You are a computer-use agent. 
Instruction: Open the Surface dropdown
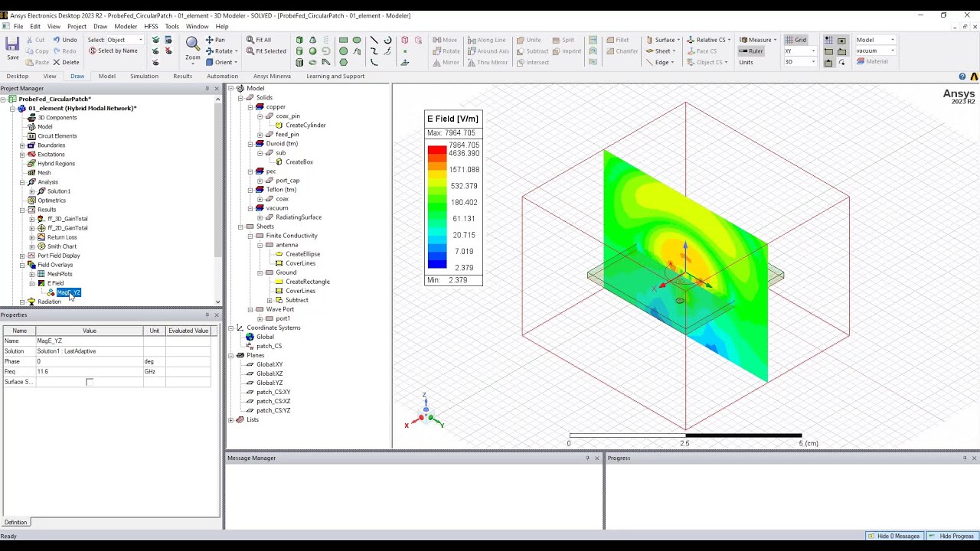(x=663, y=40)
